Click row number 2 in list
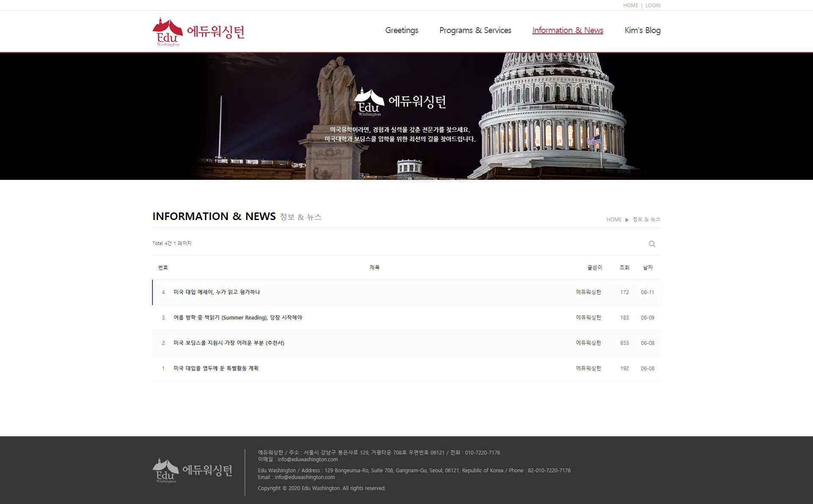Screen dimensions: 813x504 (163, 343)
